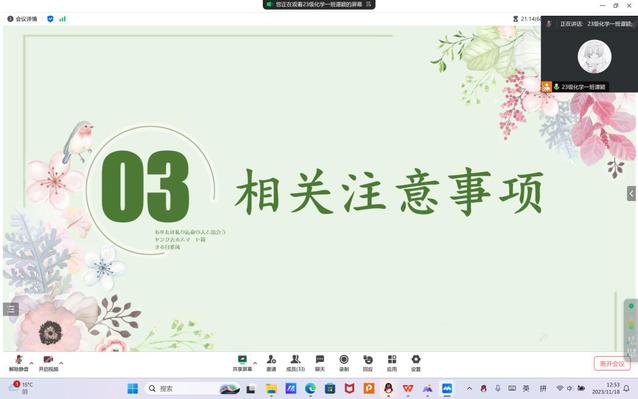Viewport: 638px width, 399px height.
Task: Open Task View on the taskbar
Action: pyautogui.click(x=251, y=389)
